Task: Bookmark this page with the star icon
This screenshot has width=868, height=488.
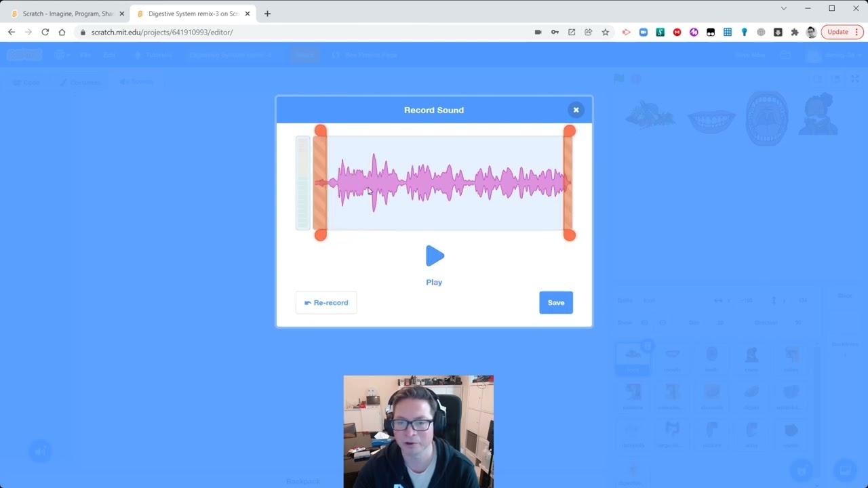Action: [606, 32]
